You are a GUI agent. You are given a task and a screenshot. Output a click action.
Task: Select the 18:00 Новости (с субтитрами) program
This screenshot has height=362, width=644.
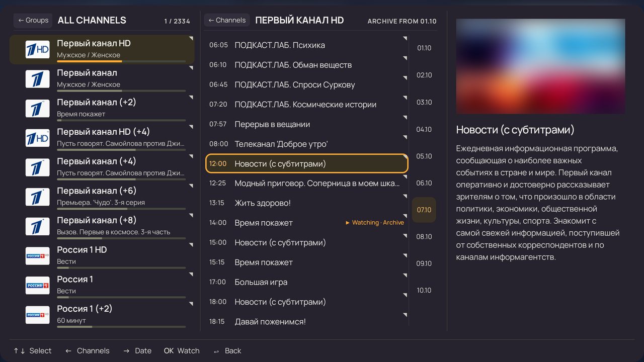[x=307, y=302]
